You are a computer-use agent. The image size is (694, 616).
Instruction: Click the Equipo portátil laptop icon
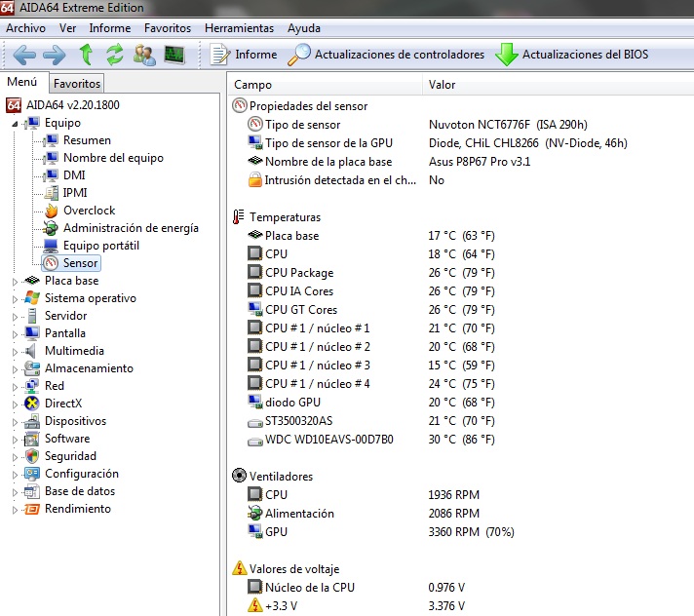51,246
